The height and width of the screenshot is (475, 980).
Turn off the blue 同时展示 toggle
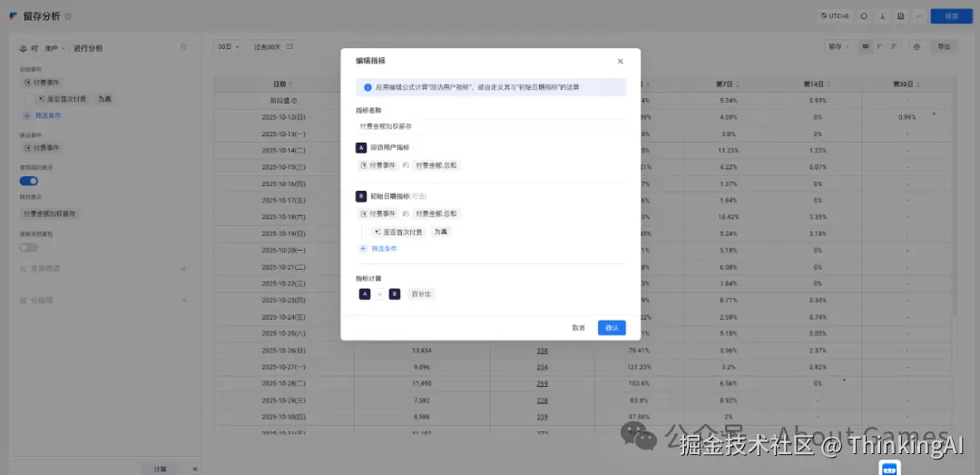29,181
